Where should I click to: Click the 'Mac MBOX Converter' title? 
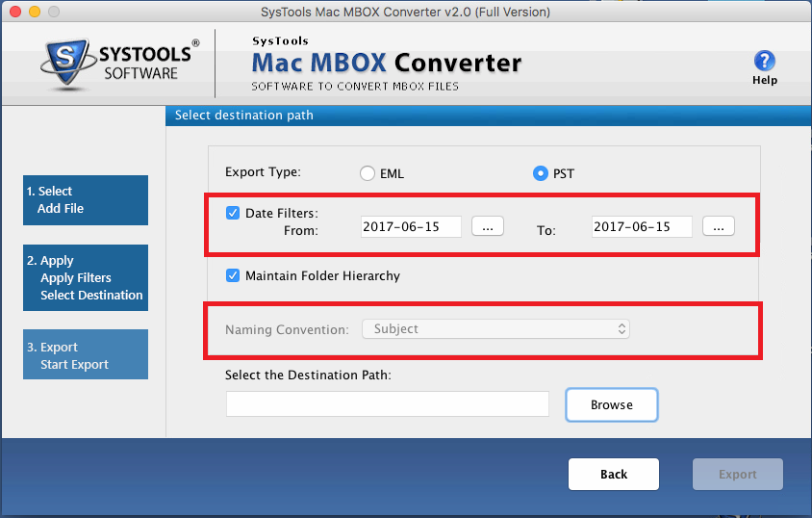tap(387, 63)
